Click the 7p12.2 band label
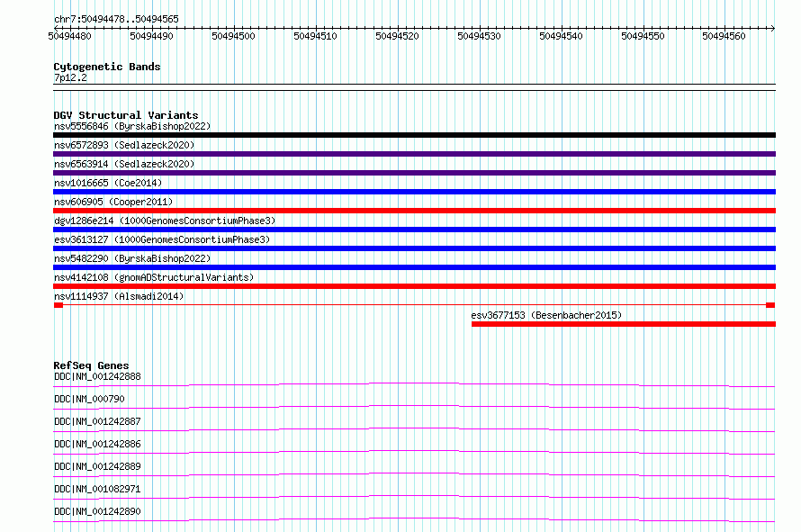801x532 pixels. 70,77
